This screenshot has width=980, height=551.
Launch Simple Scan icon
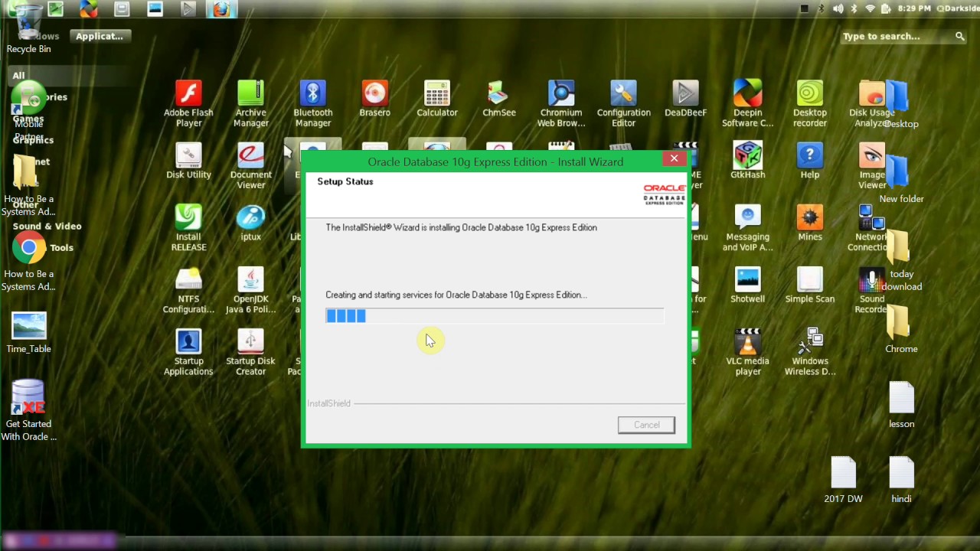pos(809,279)
